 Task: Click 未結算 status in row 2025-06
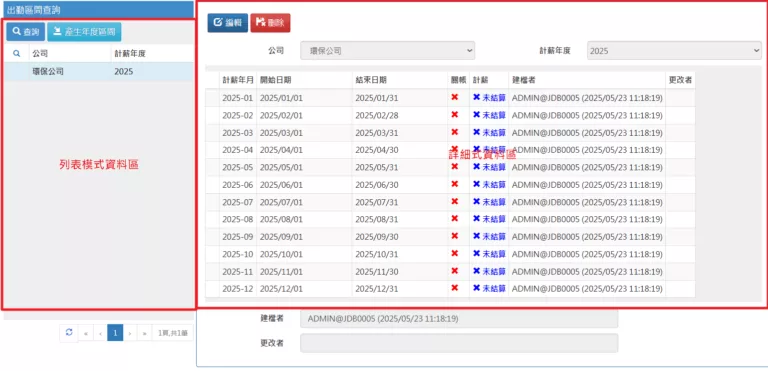[x=489, y=185]
